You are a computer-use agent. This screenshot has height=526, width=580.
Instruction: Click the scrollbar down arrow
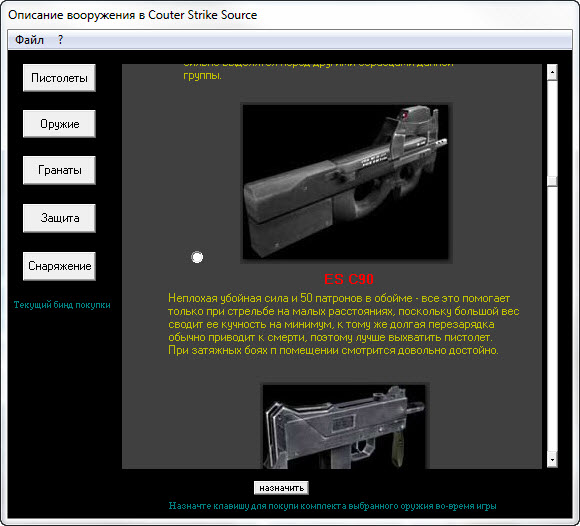click(552, 460)
